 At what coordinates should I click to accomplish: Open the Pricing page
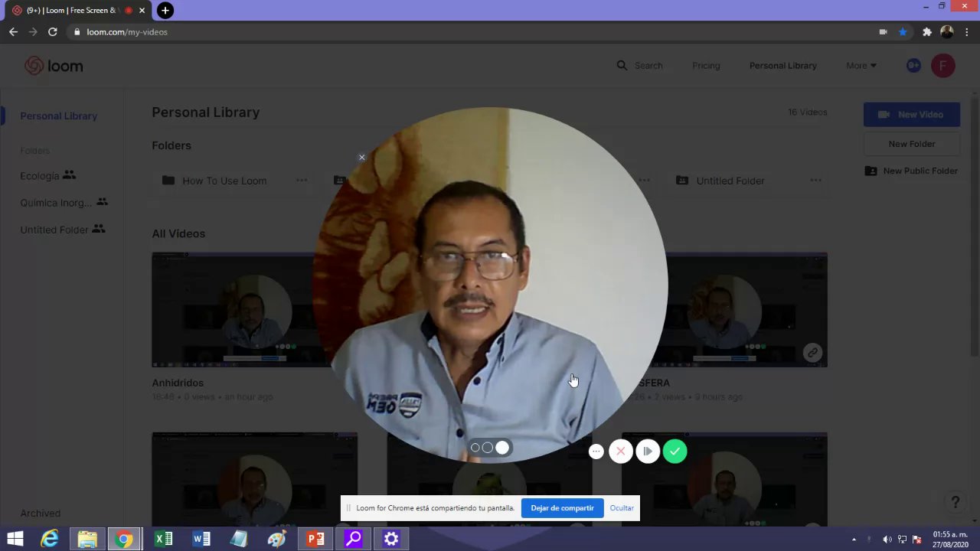pyautogui.click(x=706, y=66)
